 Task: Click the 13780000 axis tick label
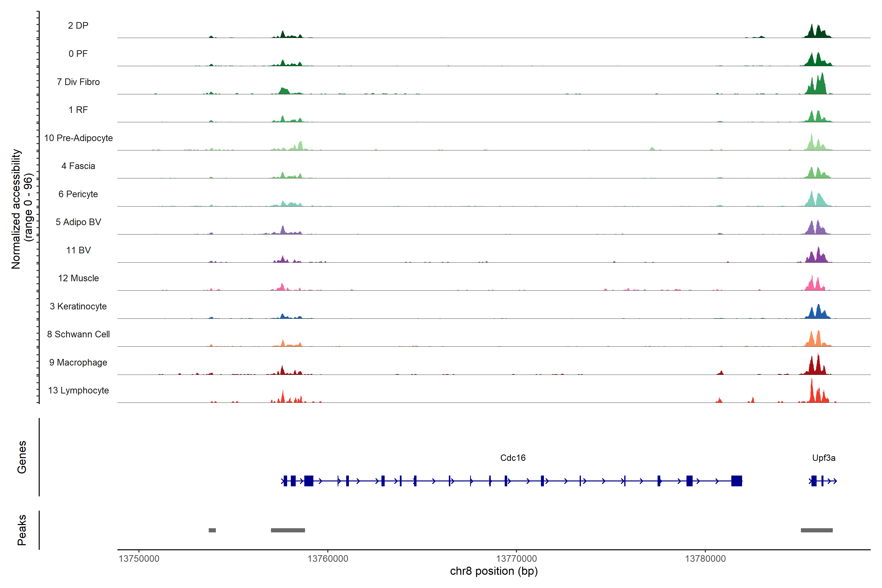click(x=705, y=558)
